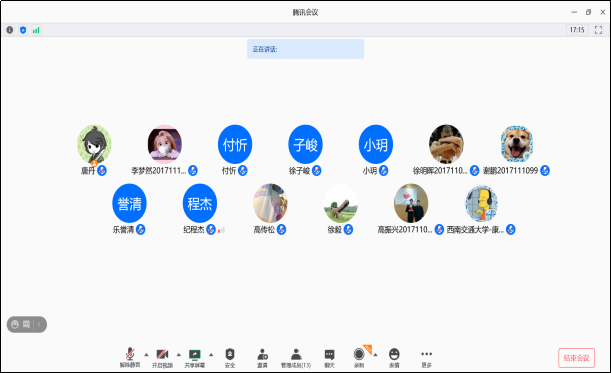The height and width of the screenshot is (373, 611).
Task: Expand the arrow next to 开启视频
Action: (179, 355)
